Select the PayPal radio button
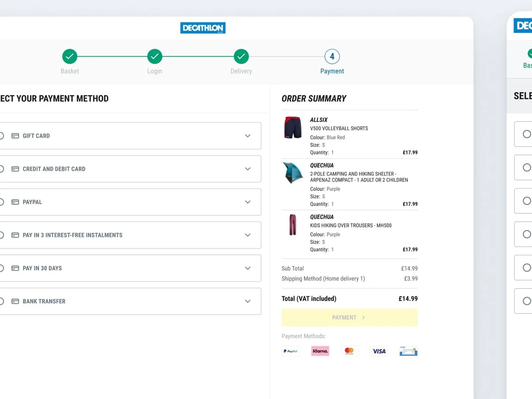 [1, 202]
